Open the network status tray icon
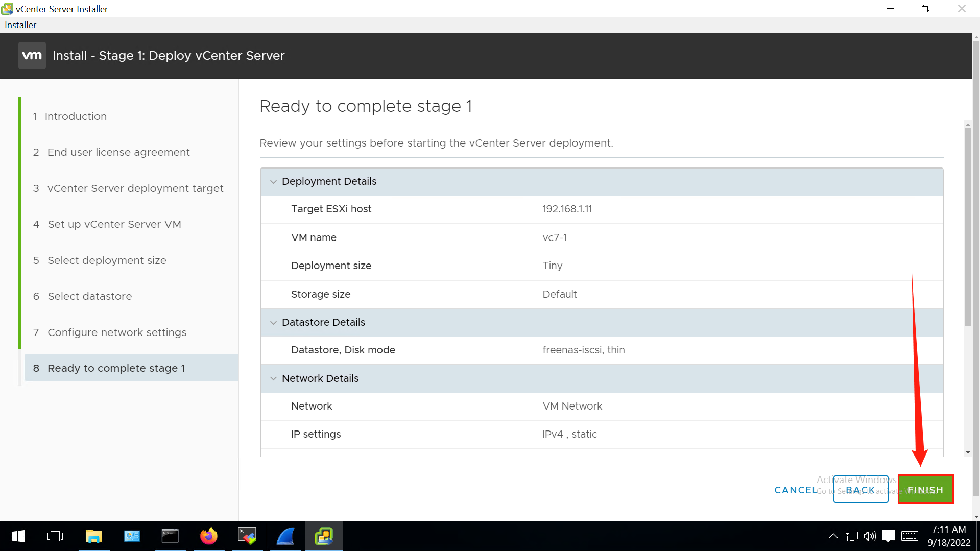 (851, 536)
